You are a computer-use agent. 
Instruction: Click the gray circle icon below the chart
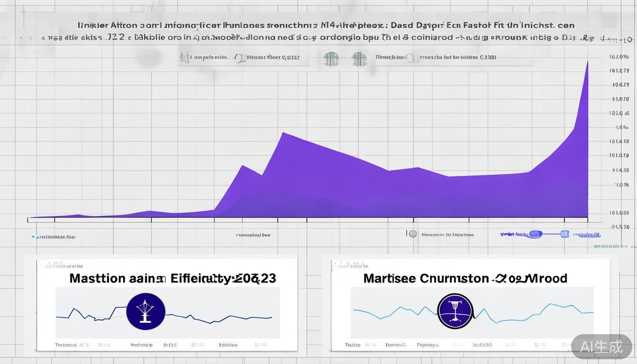413,234
